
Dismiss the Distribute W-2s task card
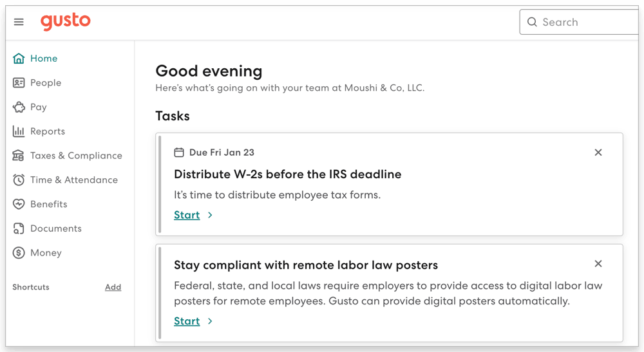tap(598, 153)
